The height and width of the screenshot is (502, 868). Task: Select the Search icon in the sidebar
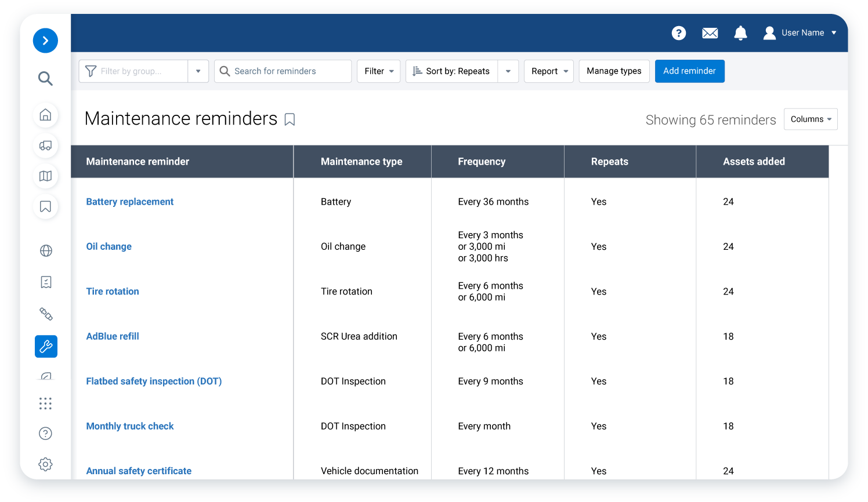pyautogui.click(x=45, y=78)
